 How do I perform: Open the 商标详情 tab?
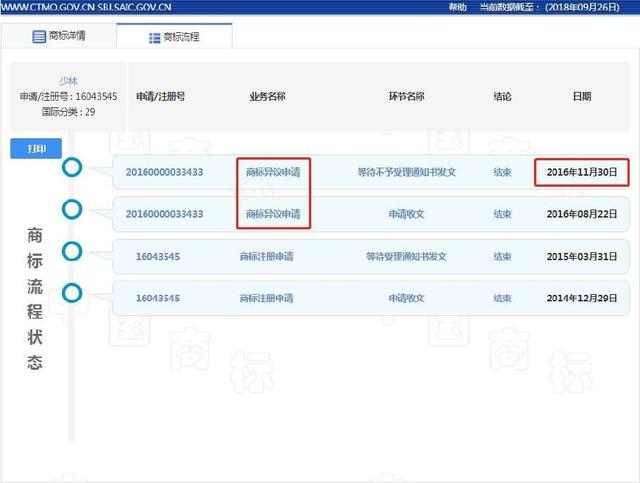click(x=58, y=37)
